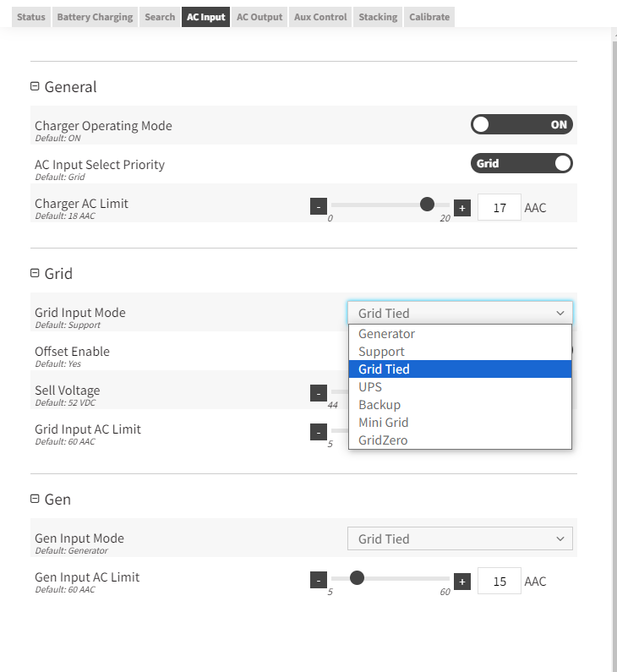Viewport: 617px width, 672px height.
Task: Open the Aux Control tab
Action: [320, 17]
